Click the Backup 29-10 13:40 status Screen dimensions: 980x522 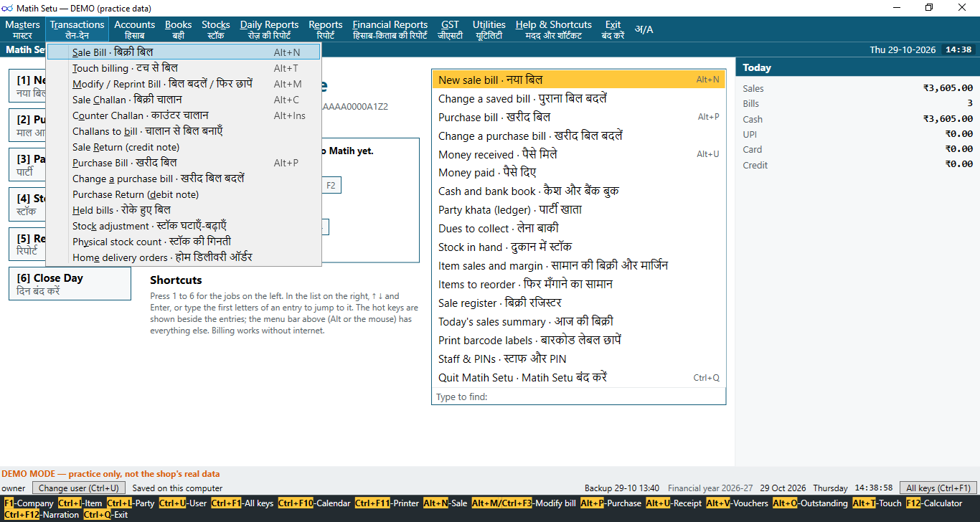tap(622, 488)
